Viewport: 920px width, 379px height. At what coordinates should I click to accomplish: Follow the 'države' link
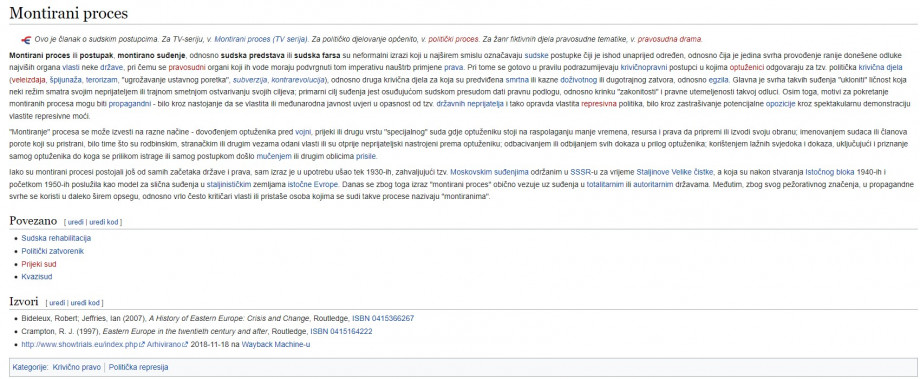click(x=110, y=67)
